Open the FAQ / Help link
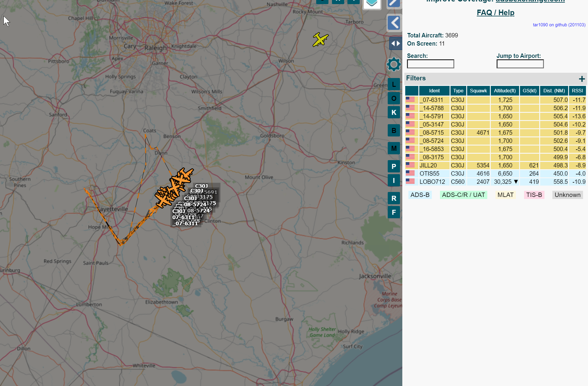 pyautogui.click(x=495, y=13)
